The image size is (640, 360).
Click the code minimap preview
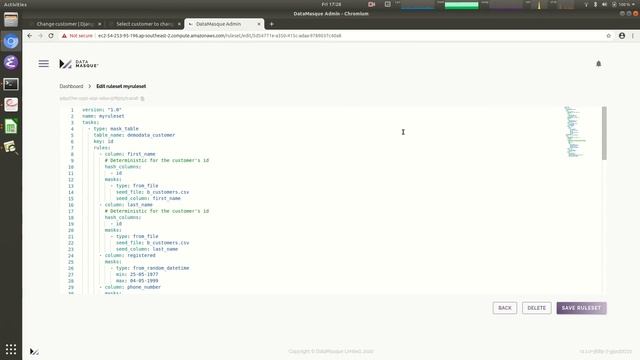575,131
